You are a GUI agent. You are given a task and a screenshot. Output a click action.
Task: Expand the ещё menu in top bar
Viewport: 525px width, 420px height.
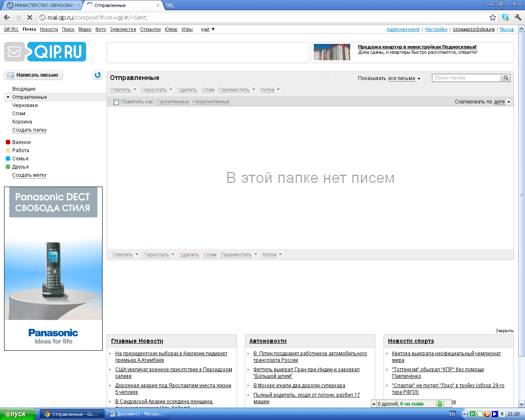point(208,29)
